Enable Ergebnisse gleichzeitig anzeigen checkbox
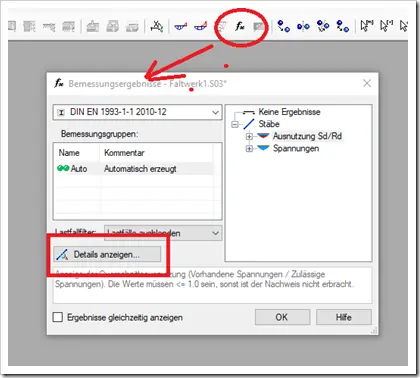Viewport: 420px width, 378px height. (58, 317)
